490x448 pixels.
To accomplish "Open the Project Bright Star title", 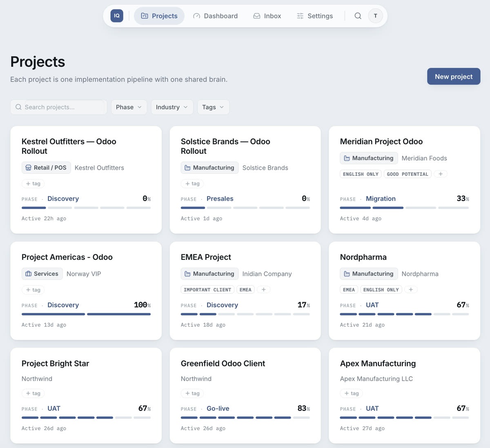I will point(55,364).
